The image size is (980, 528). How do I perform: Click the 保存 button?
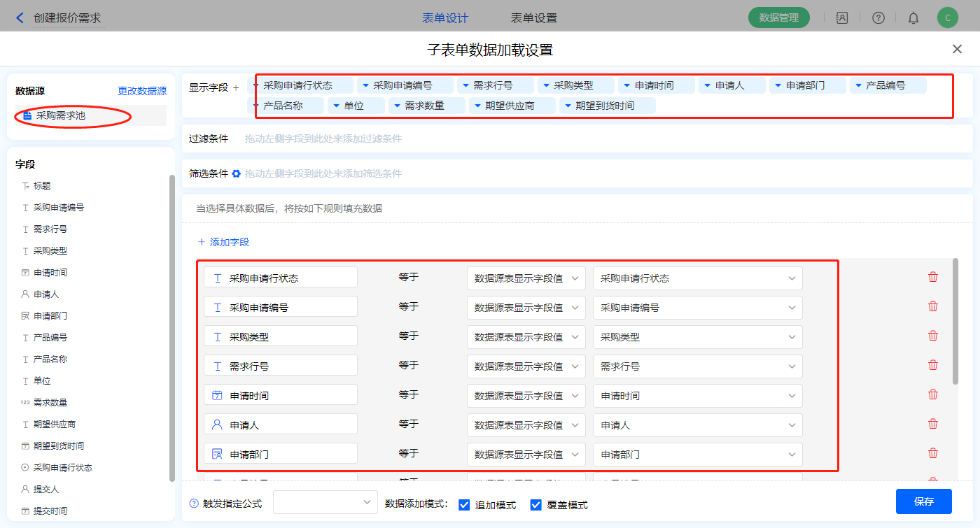pyautogui.click(x=923, y=501)
